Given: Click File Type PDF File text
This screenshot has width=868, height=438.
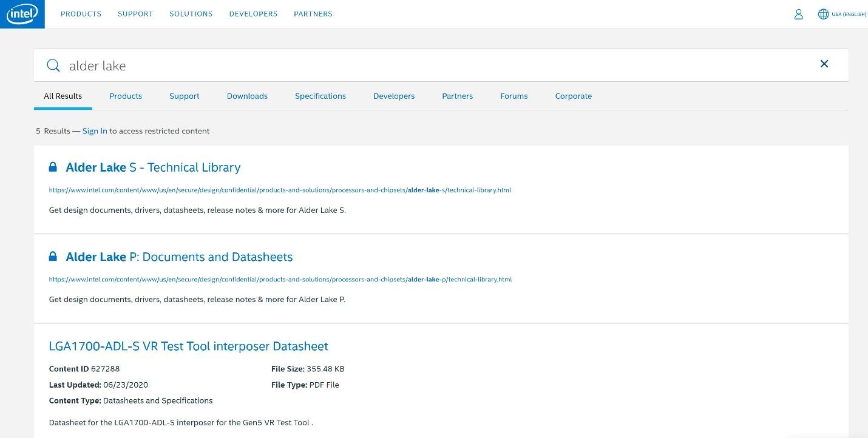Looking at the screenshot, I should tap(305, 385).
